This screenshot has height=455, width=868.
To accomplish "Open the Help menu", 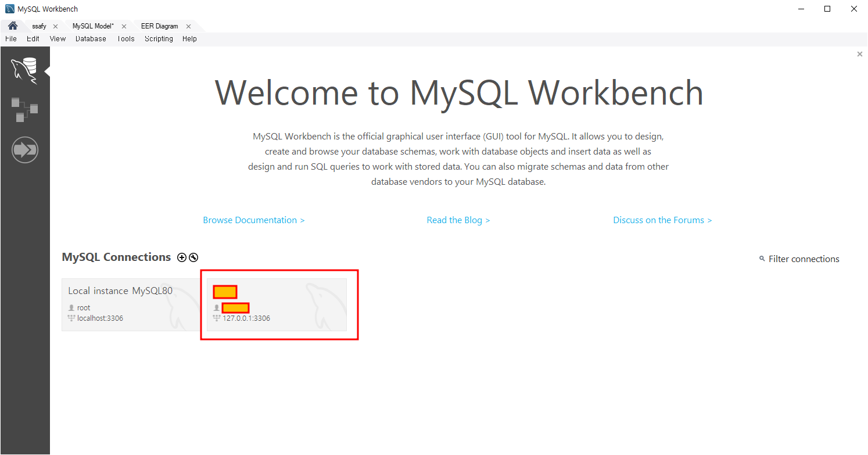I will [x=189, y=39].
